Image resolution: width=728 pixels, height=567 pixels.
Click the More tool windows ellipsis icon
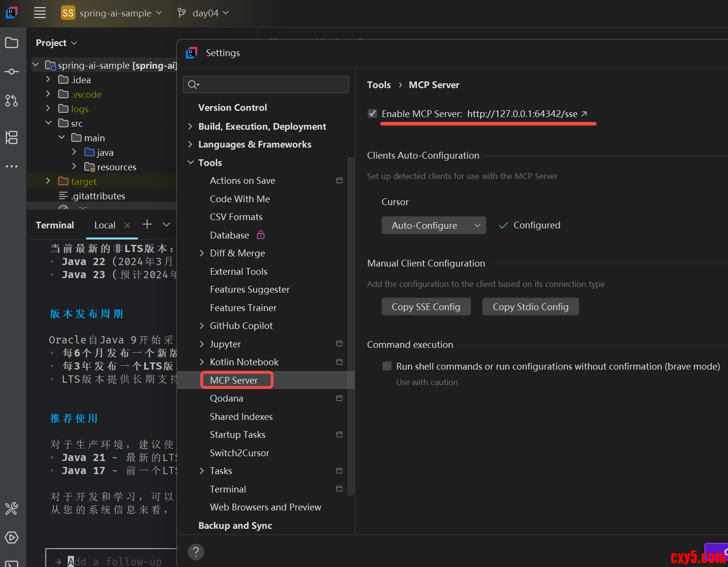click(x=12, y=166)
